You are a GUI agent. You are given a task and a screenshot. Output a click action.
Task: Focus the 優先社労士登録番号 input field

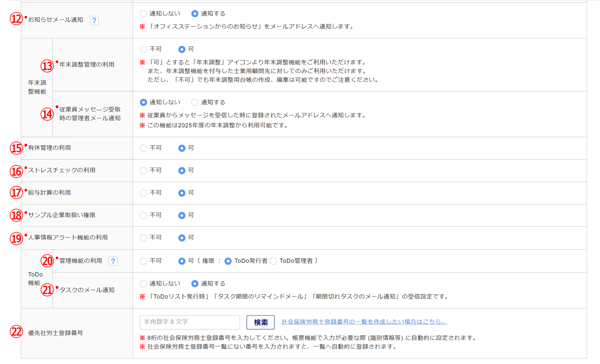(x=190, y=322)
